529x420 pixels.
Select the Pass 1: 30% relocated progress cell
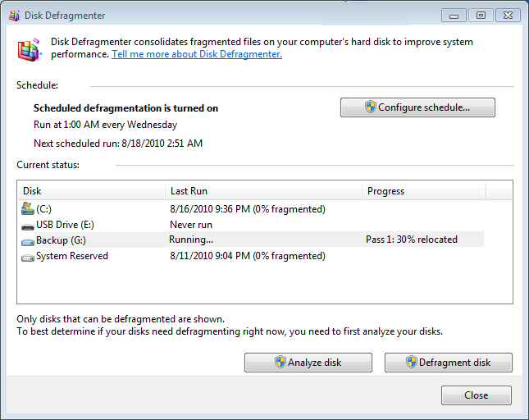411,240
